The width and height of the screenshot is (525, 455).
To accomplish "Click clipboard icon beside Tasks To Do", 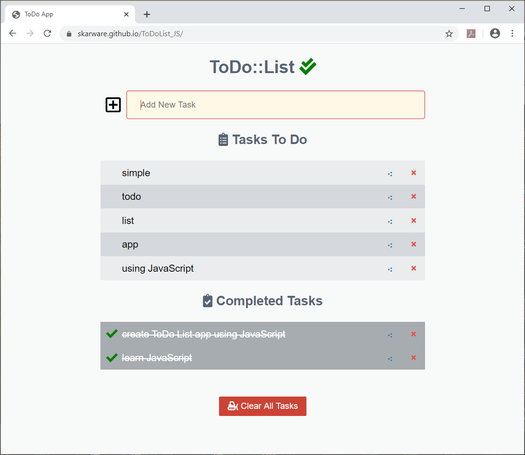I will point(223,140).
